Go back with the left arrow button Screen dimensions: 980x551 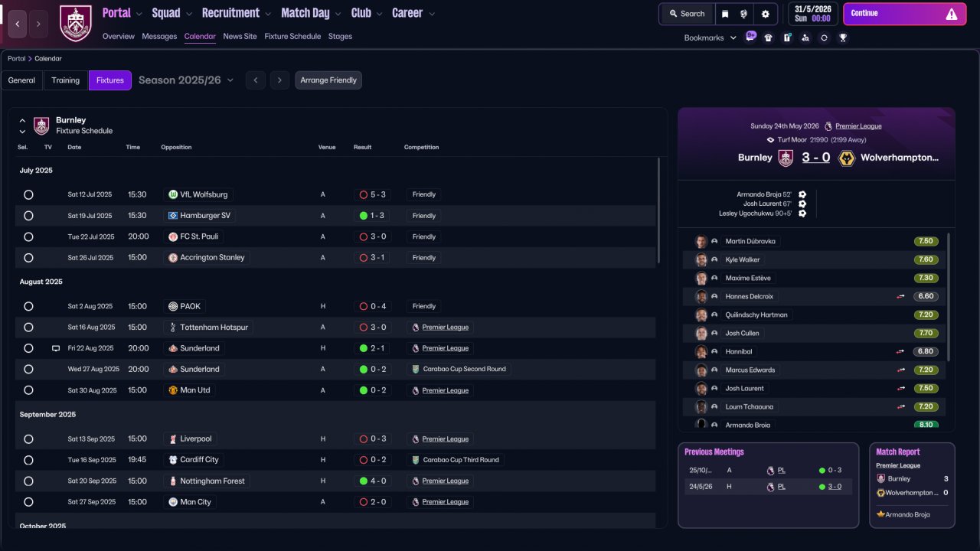click(x=18, y=24)
